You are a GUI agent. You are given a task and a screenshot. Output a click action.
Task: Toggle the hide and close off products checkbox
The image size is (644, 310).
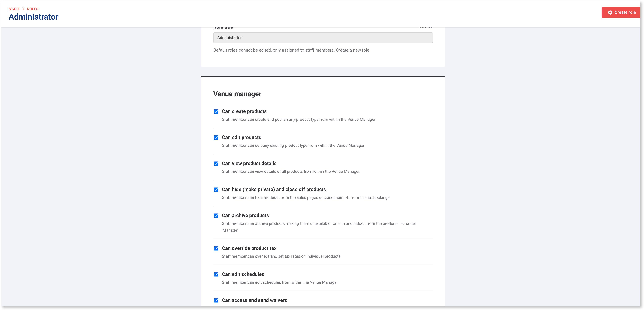[216, 190]
